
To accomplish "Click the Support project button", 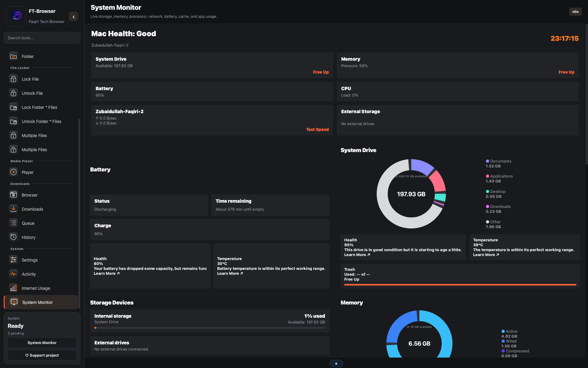I will [42, 355].
